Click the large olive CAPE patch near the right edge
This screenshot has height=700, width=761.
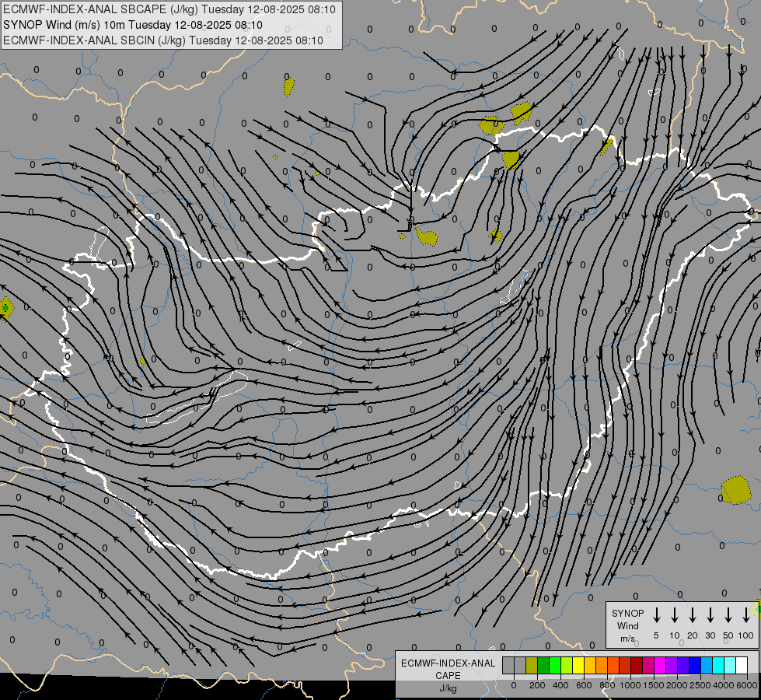[736, 490]
